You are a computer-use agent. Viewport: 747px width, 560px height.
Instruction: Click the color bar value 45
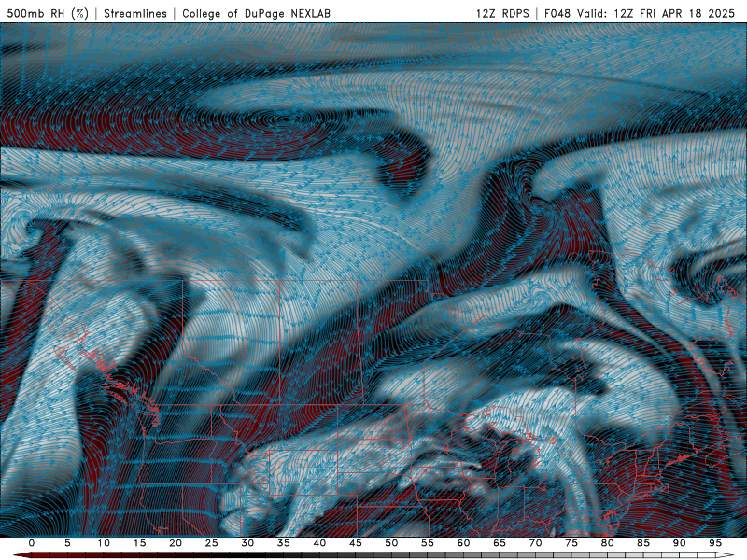click(x=356, y=543)
